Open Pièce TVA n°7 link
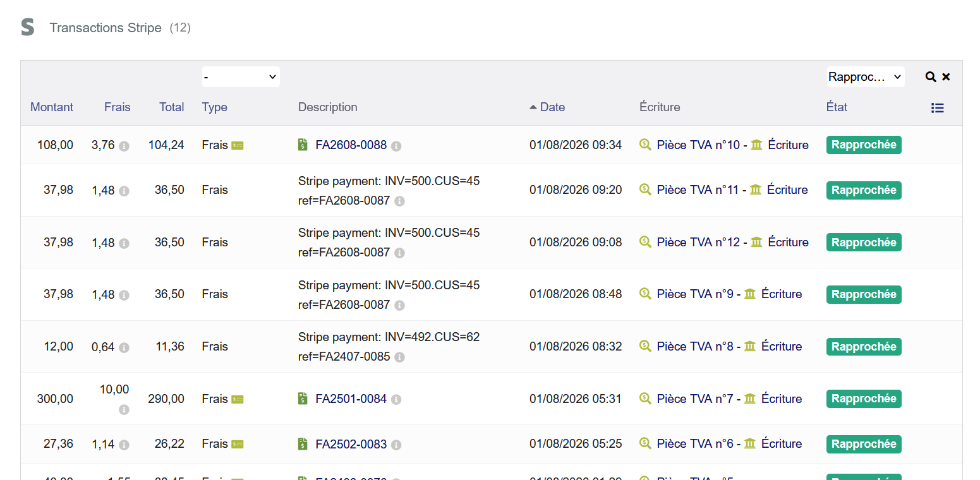Viewport: 980px width, 480px height. pyautogui.click(x=695, y=399)
